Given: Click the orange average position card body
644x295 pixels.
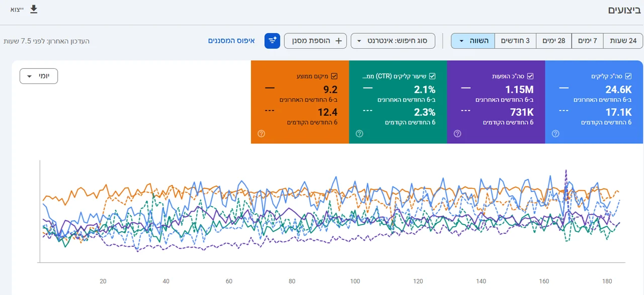Looking at the screenshot, I should [300, 102].
